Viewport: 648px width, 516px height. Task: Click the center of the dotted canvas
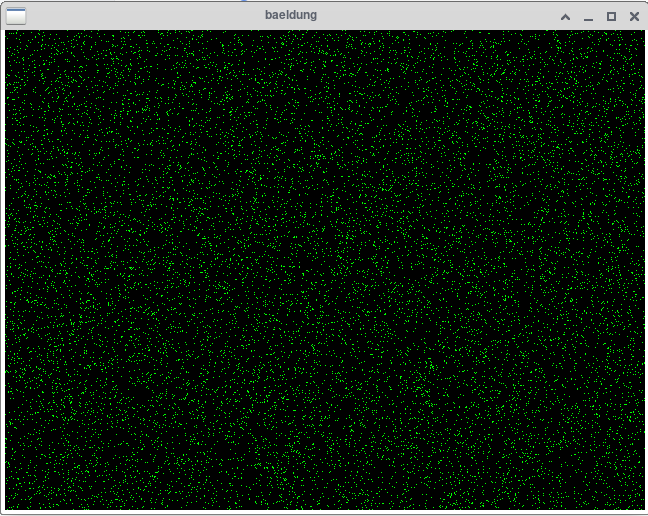point(324,270)
